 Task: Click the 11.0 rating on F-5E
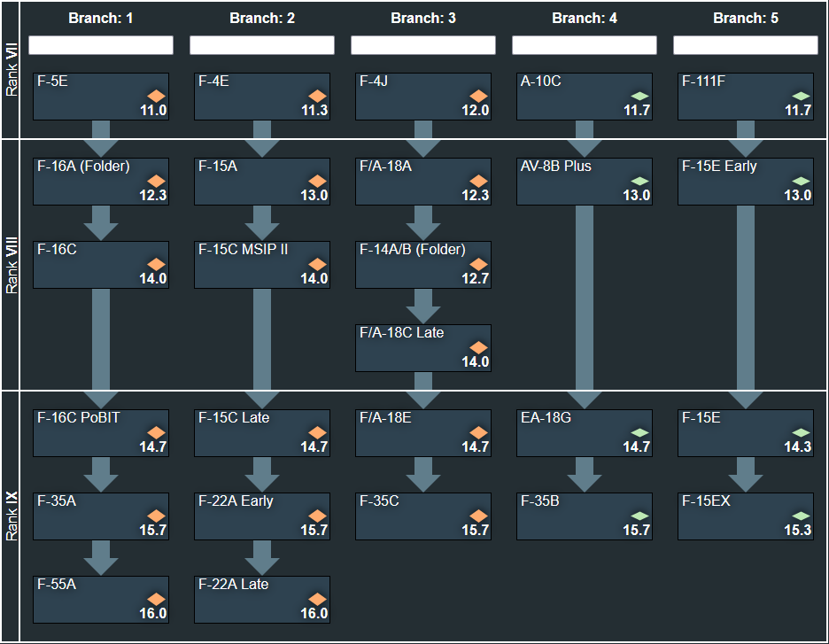point(153,111)
